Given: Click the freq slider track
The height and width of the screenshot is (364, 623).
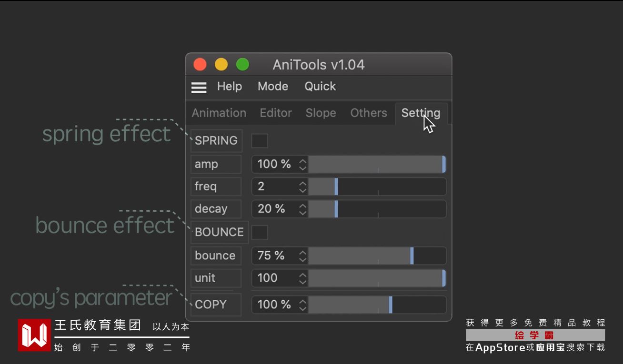Looking at the screenshot, I should pyautogui.click(x=391, y=187).
